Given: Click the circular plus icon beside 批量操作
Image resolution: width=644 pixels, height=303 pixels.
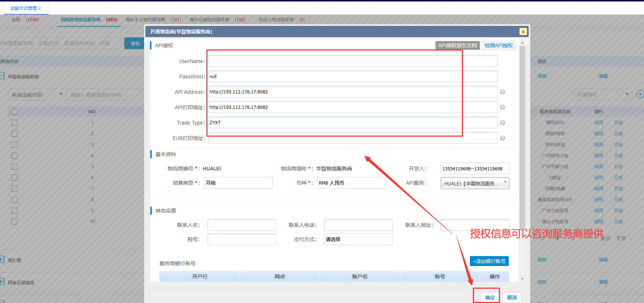Looking at the screenshot, I should [x=640, y=95].
